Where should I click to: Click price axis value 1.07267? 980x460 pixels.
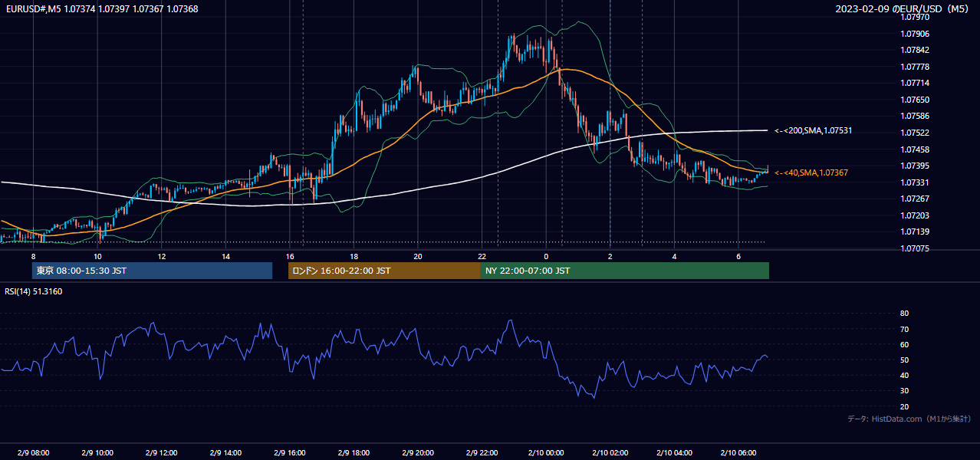[x=914, y=199]
